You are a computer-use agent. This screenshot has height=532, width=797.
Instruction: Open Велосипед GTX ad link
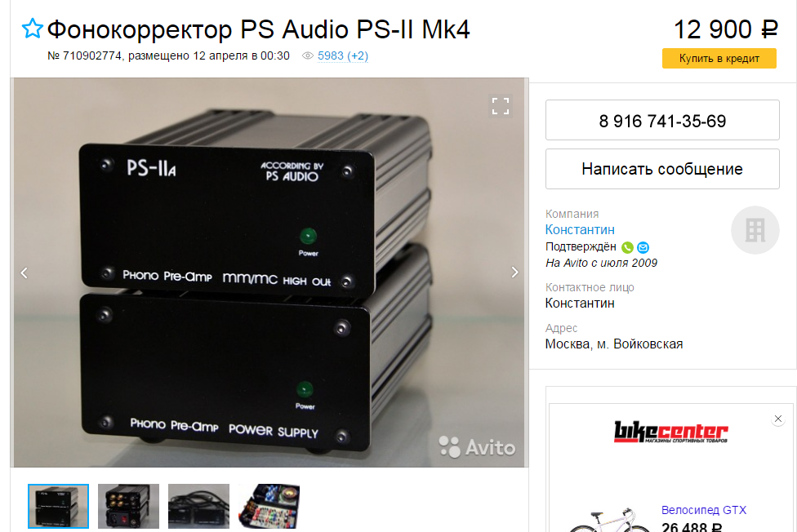pos(703,510)
